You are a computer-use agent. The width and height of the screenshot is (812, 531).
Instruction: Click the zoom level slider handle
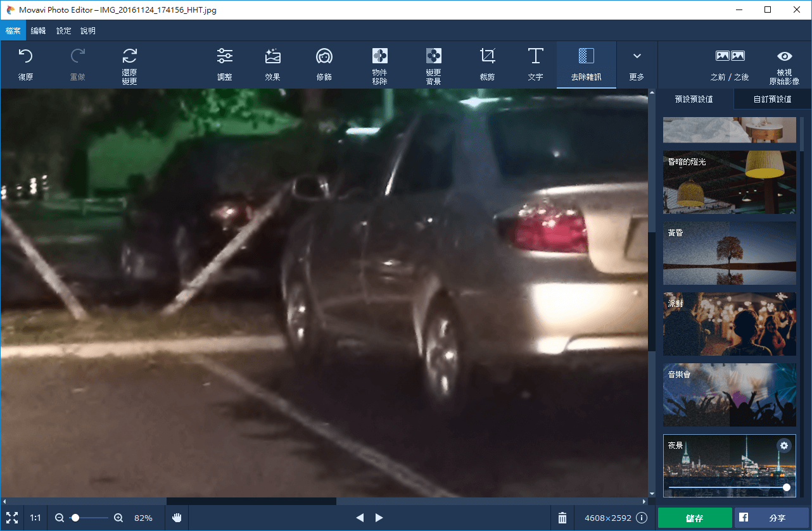pyautogui.click(x=75, y=518)
